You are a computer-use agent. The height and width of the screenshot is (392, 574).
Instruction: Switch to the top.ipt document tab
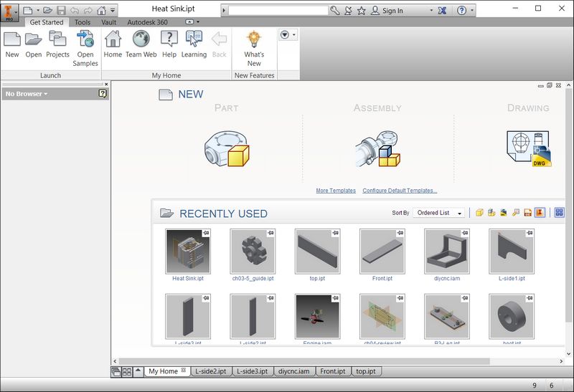[366, 371]
